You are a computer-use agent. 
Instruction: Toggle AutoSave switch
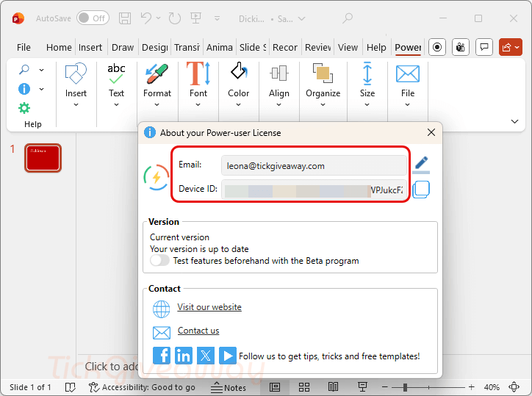[93, 18]
